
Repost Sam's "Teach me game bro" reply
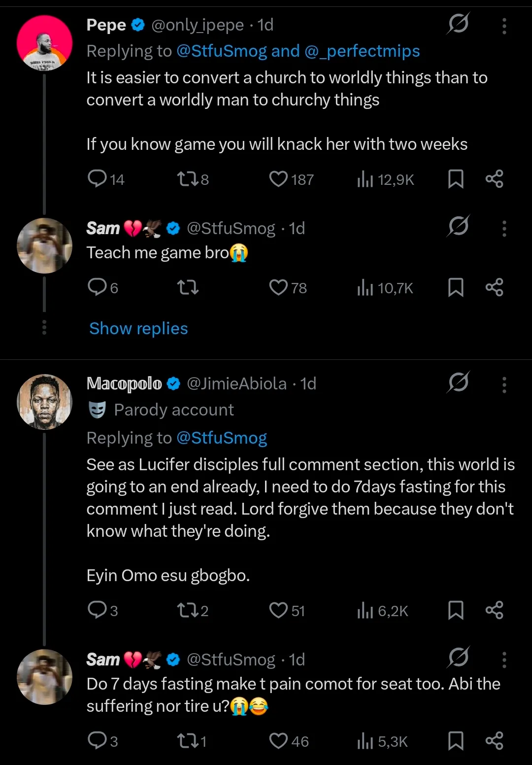point(187,287)
